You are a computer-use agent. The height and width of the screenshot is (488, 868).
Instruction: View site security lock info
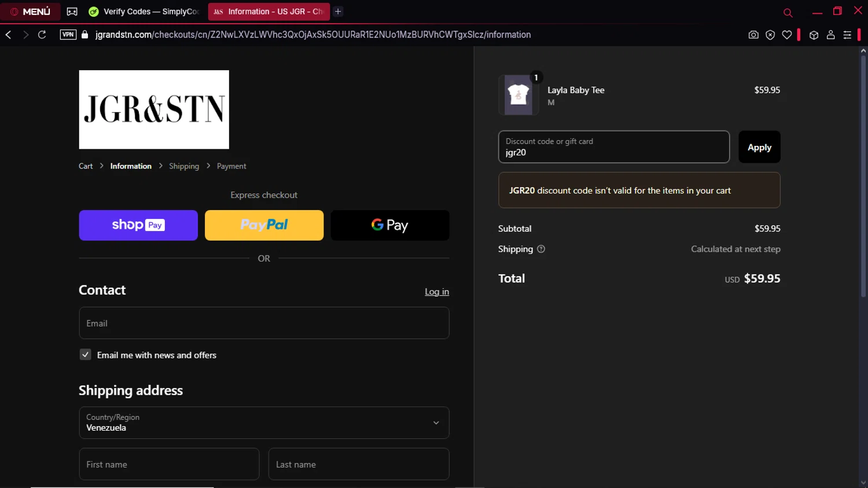pyautogui.click(x=85, y=35)
